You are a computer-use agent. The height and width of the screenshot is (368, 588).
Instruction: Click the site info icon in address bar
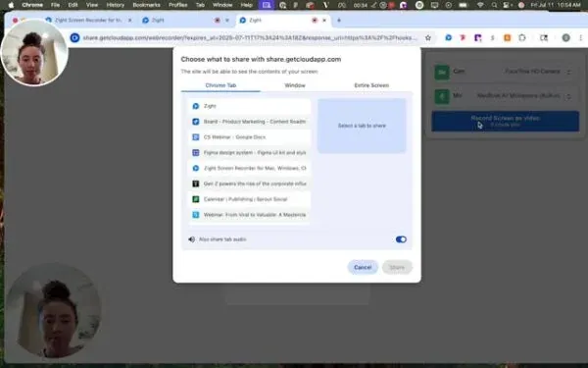(75, 37)
